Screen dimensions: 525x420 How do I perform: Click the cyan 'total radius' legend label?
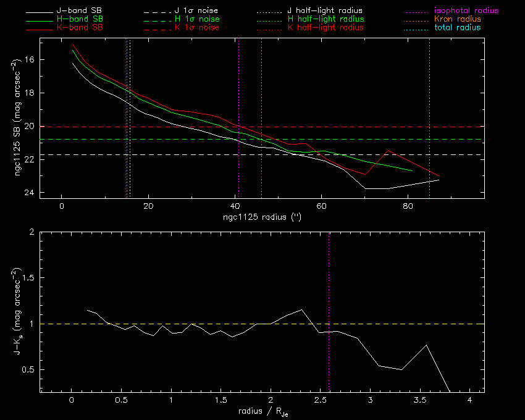pyautogui.click(x=457, y=27)
